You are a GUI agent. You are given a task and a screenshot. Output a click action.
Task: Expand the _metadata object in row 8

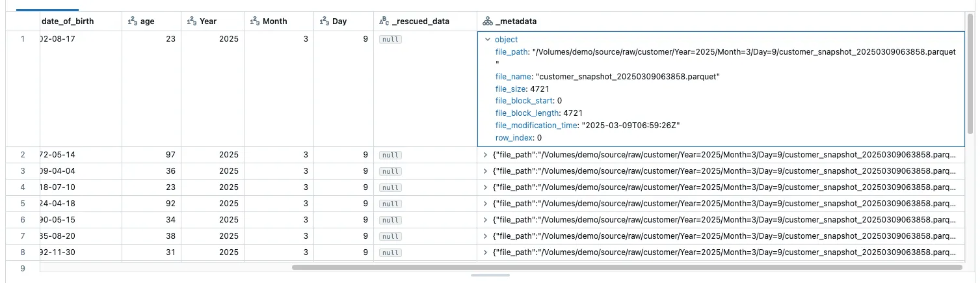click(485, 252)
